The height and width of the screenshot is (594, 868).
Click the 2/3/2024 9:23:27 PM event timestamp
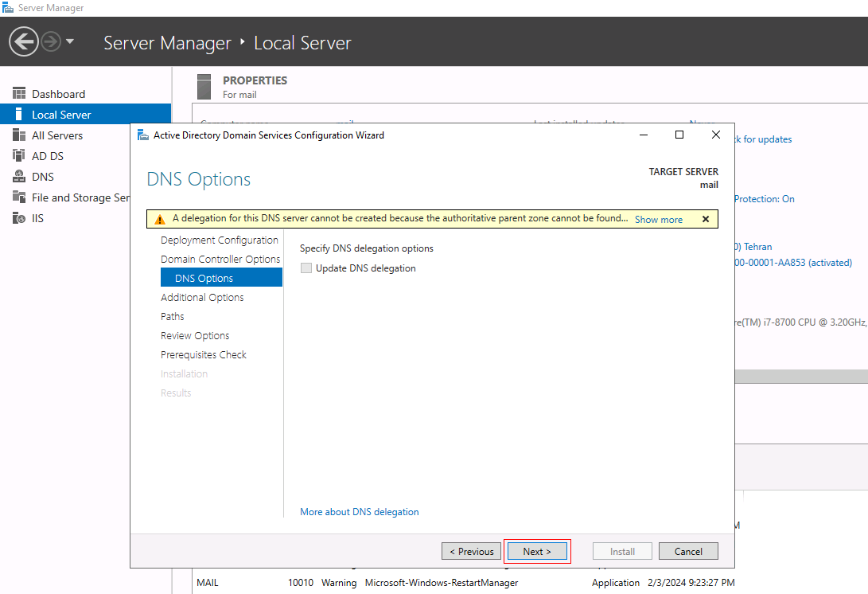click(691, 582)
